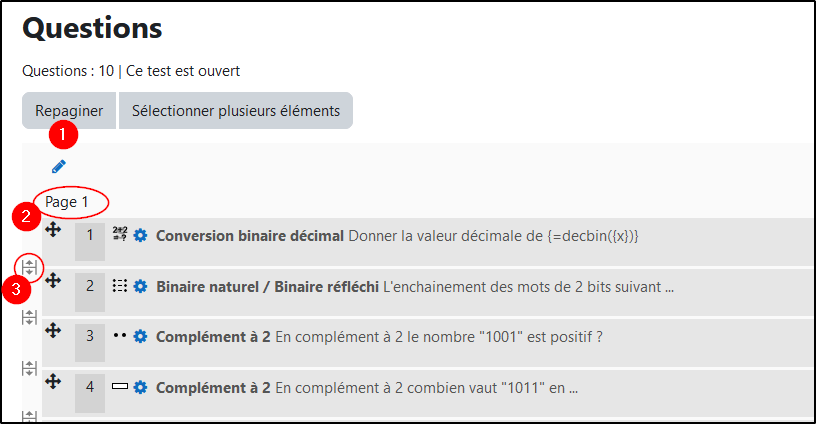The height and width of the screenshot is (424, 816).
Task: Click the calculated question type icon
Action: pos(121,235)
